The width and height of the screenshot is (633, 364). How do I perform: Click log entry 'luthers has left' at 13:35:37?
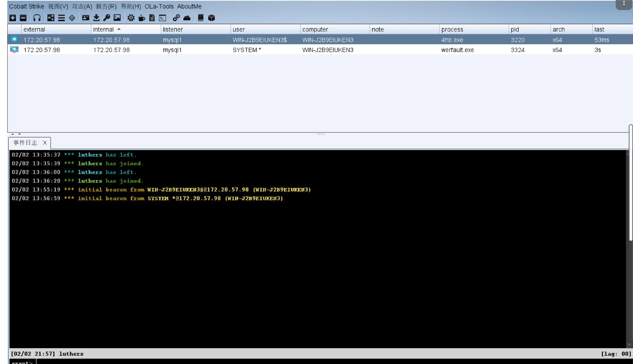click(74, 155)
